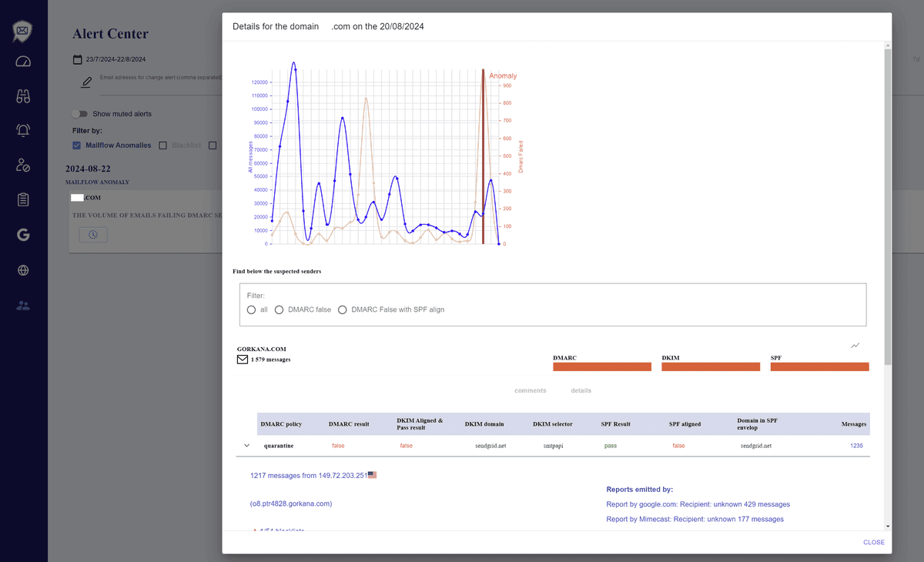Open the Report by Mimecast link
This screenshot has height=562, width=924.
[695, 519]
